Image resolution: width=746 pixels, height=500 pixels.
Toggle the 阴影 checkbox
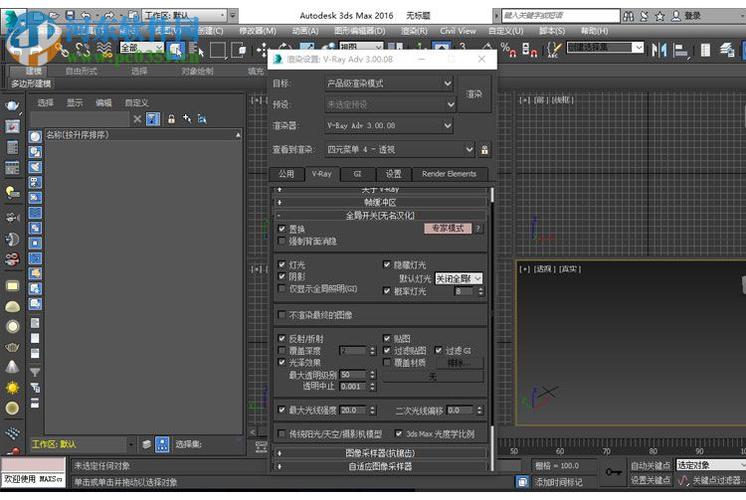pos(282,276)
